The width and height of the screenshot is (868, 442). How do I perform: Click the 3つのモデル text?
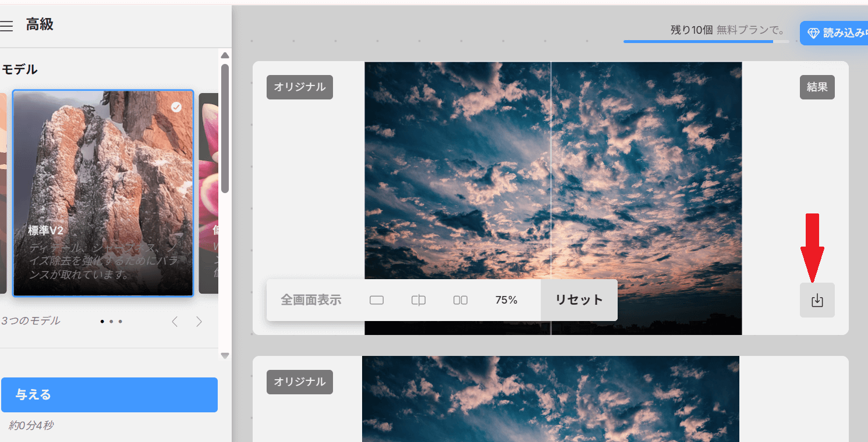[30, 321]
